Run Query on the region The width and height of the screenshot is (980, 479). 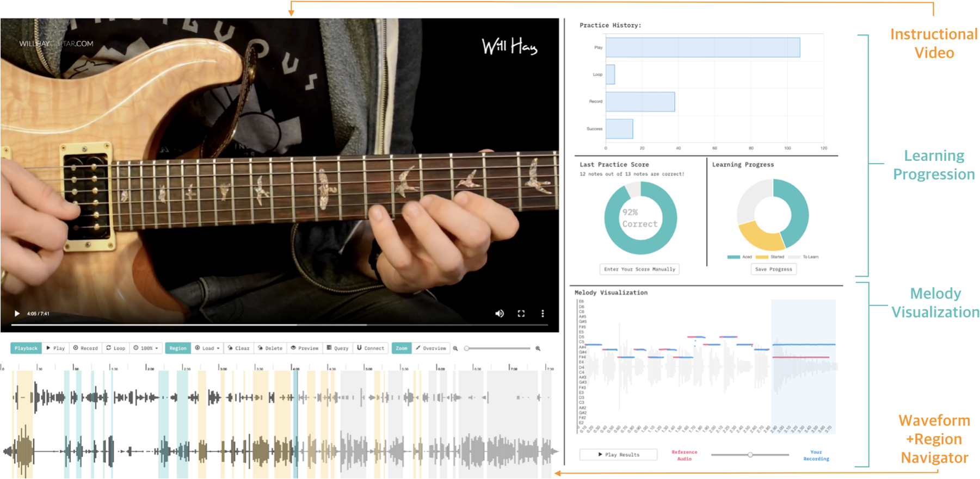[337, 348]
